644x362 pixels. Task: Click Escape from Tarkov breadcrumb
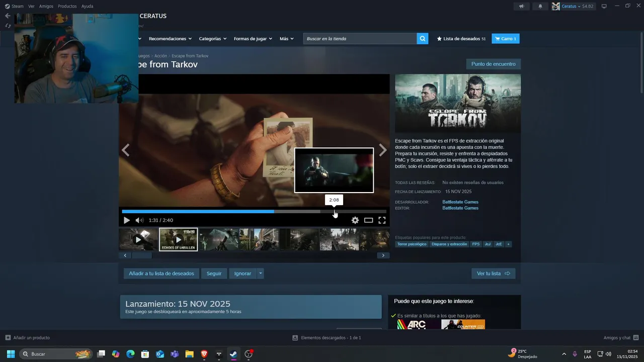190,56
